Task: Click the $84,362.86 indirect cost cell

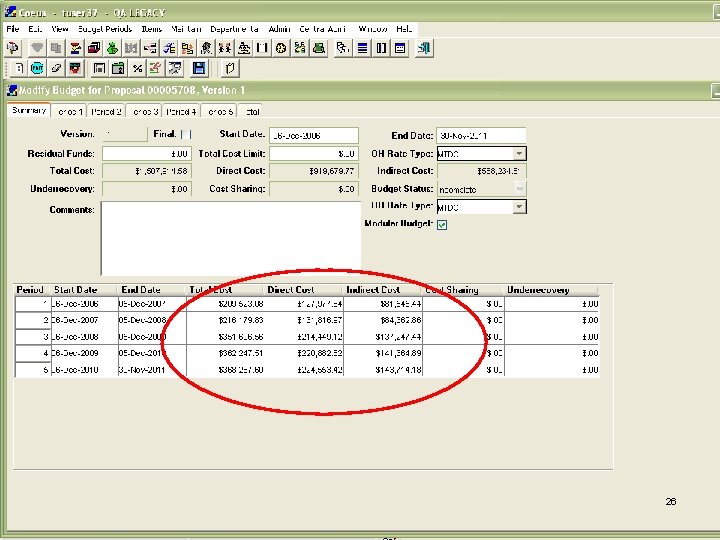Action: [383, 320]
